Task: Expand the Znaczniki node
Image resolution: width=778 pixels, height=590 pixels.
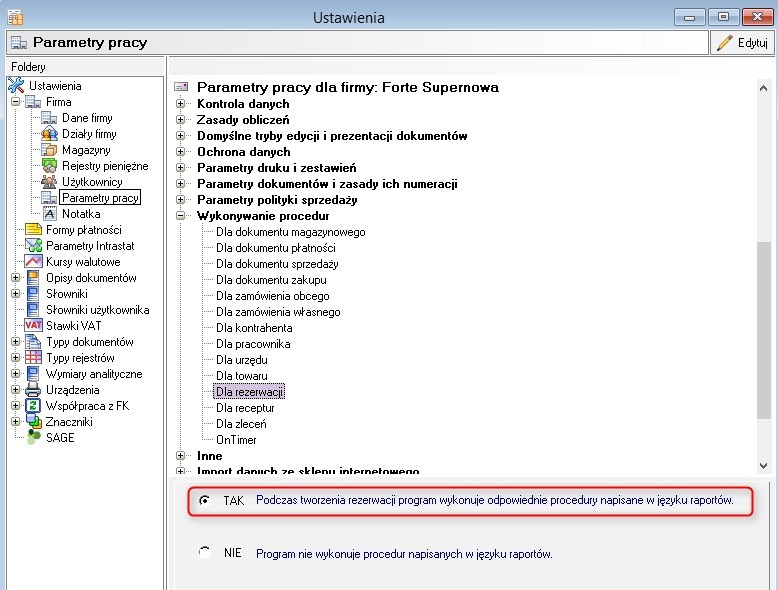Action: point(16,422)
